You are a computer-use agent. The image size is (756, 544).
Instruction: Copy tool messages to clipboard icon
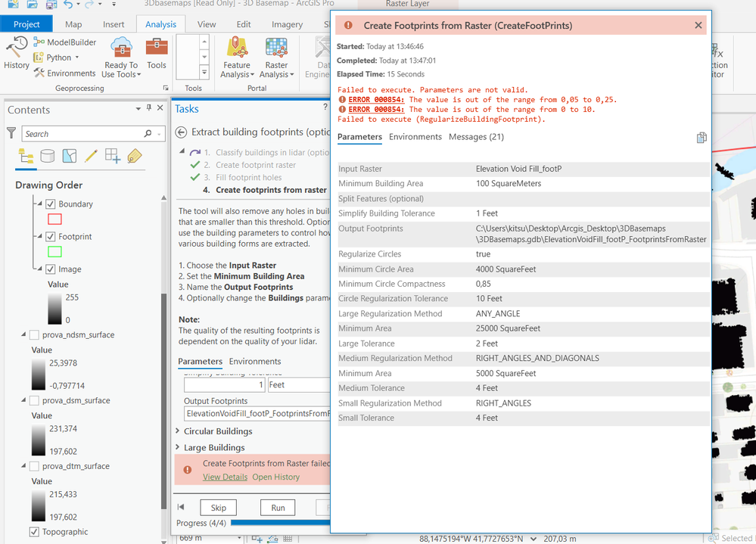coord(702,138)
